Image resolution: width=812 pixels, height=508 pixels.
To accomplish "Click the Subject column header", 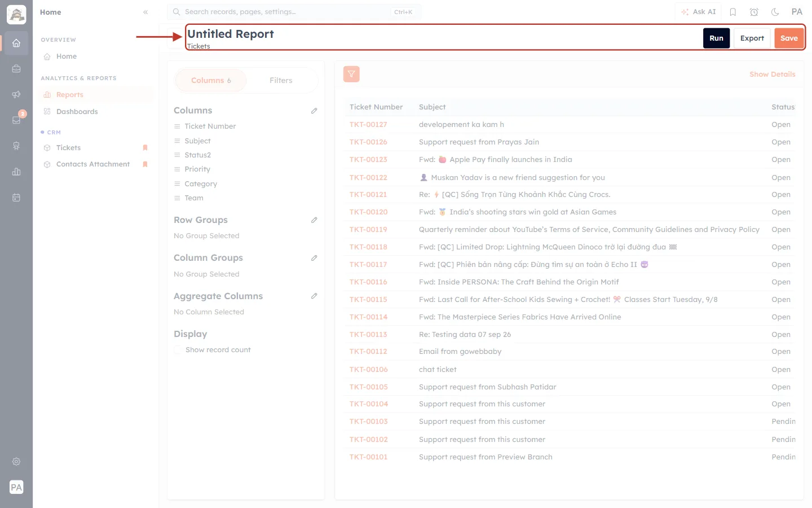I will [432, 107].
